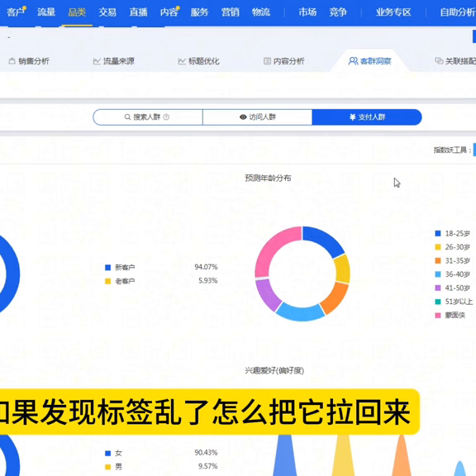
Task: Click the yen icon in 支付人群
Action: click(x=352, y=117)
